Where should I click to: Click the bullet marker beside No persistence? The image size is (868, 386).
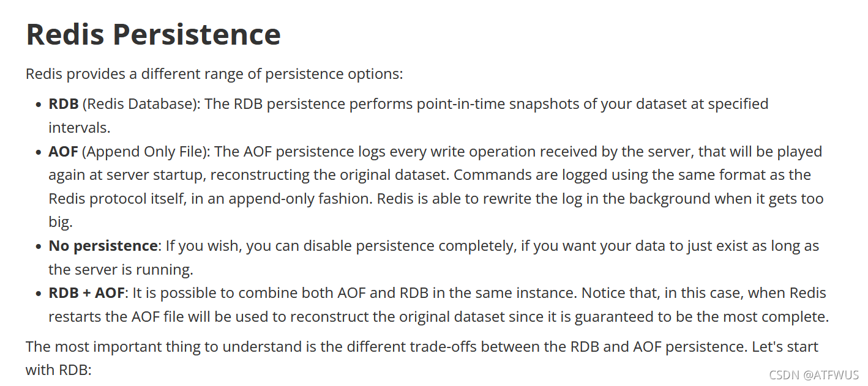(x=39, y=247)
